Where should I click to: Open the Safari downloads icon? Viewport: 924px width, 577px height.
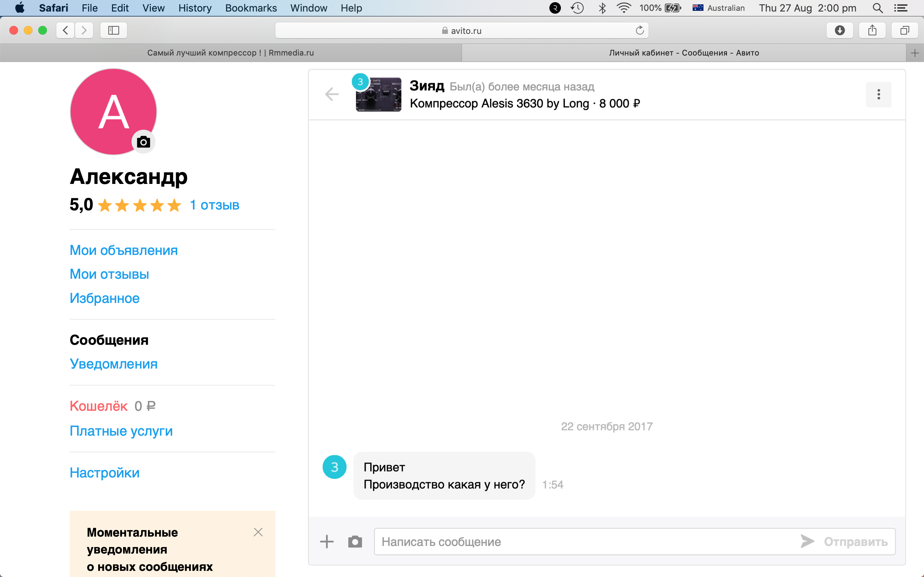coord(840,31)
